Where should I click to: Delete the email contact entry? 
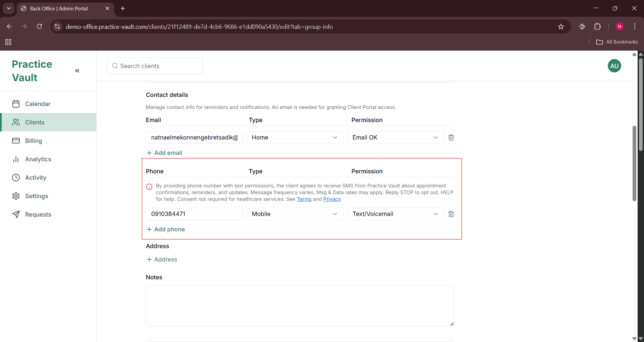[x=451, y=137]
